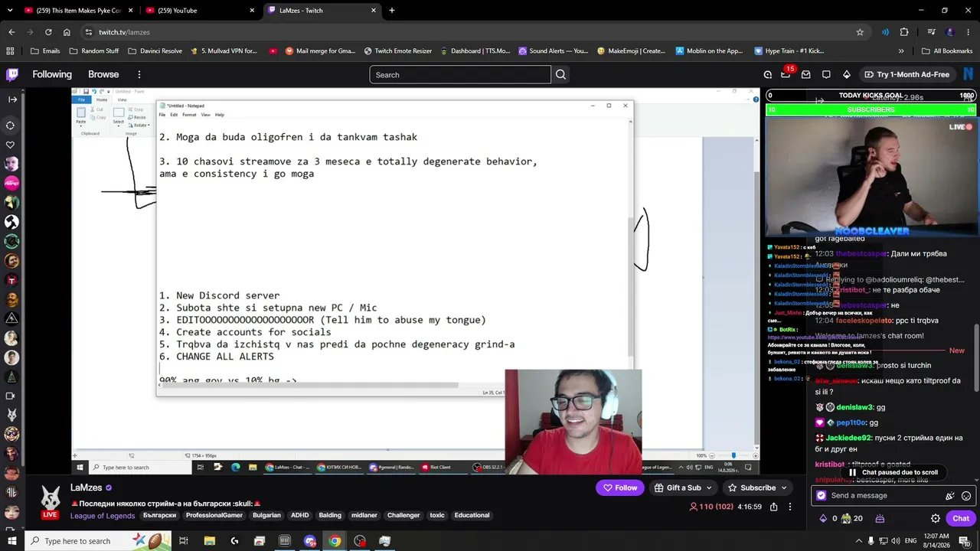Go to Twitch Following page

coord(52,74)
